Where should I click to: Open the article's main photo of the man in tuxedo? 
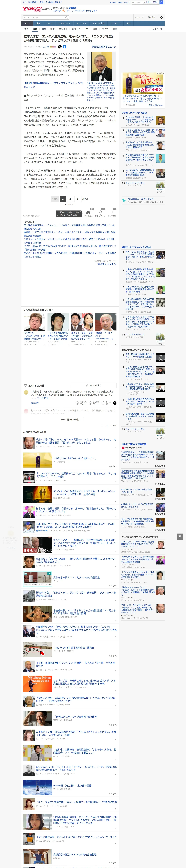coord(101,66)
